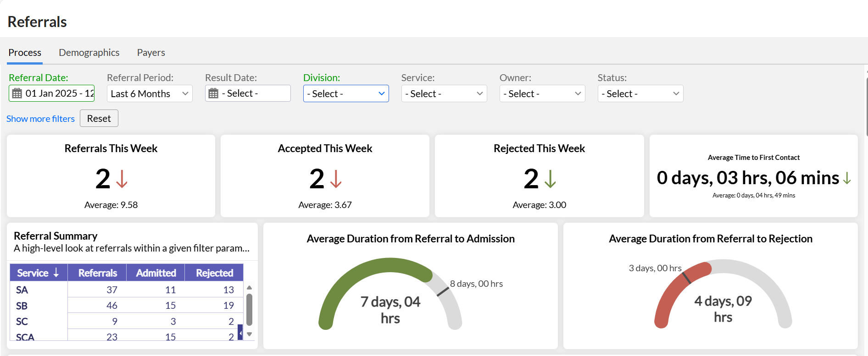
Task: Click the Referral Date calendar icon
Action: point(17,93)
